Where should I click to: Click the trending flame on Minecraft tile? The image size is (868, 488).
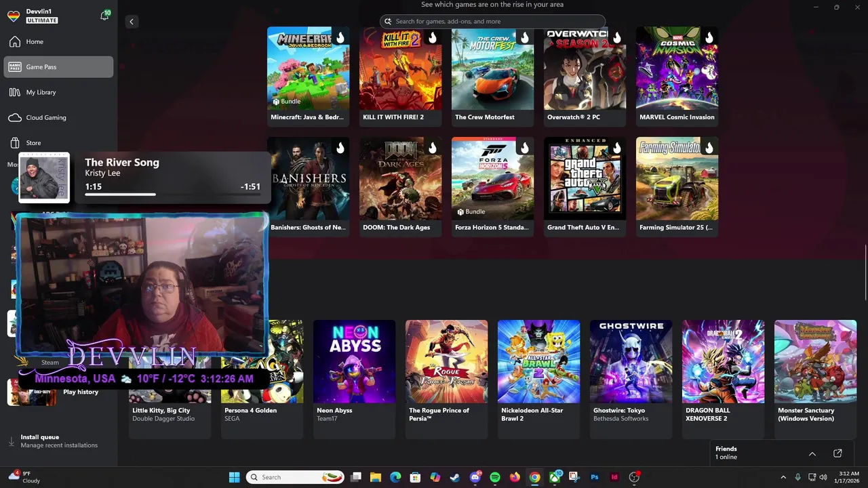340,37
